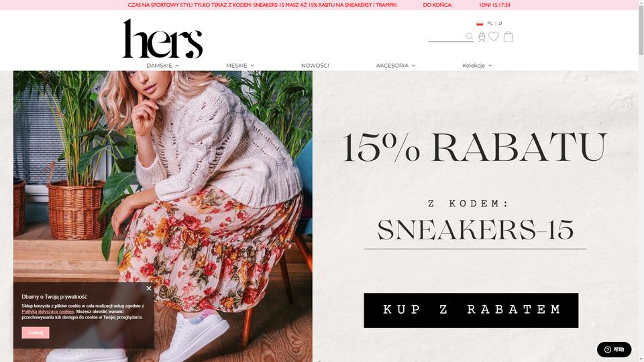Screen dimensions: 644x362
Task: Click the KUP Z RABATEM button
Action: click(471, 310)
